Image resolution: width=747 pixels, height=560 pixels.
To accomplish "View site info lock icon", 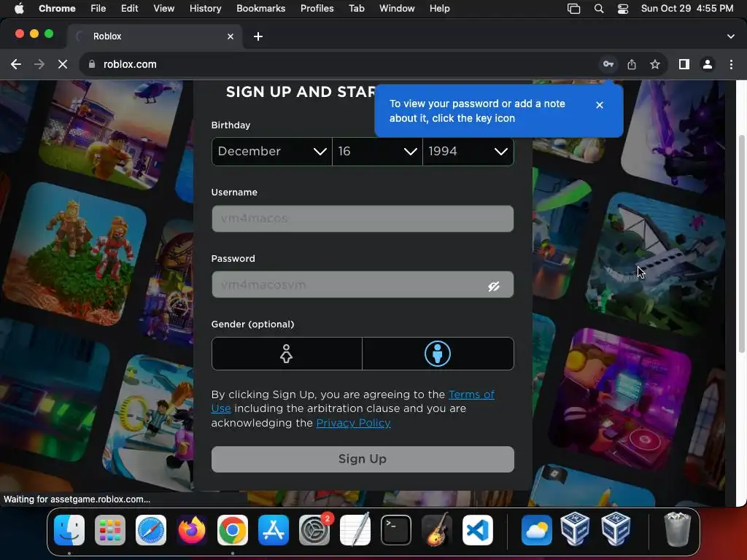I will 92,64.
